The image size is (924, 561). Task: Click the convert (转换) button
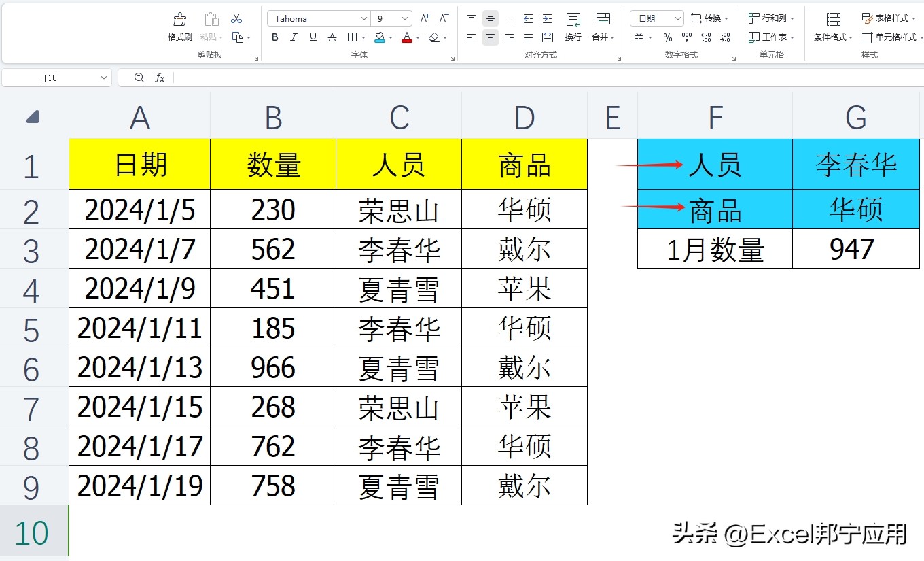709,18
